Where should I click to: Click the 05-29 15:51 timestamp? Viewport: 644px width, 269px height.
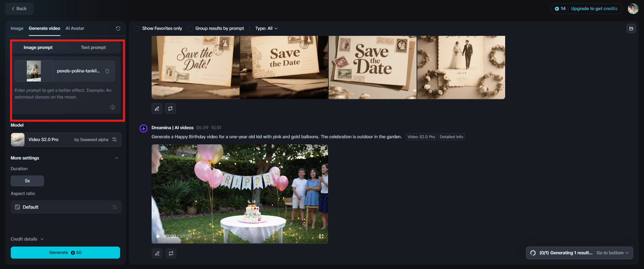209,128
